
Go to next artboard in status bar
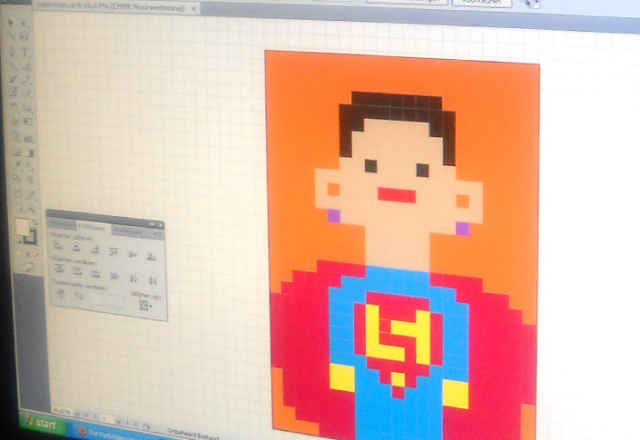[128, 422]
